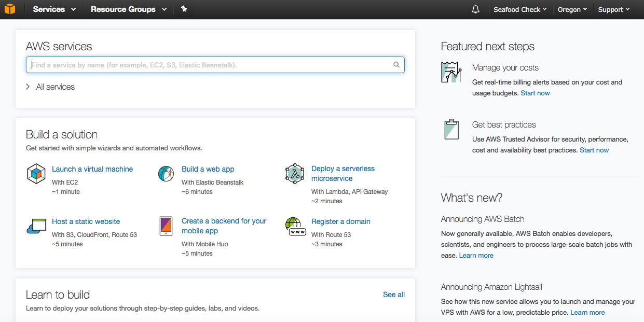Image resolution: width=644 pixels, height=322 pixels.
Task: Click 'Announcing AWS Batch' heading
Action: pyautogui.click(x=483, y=219)
